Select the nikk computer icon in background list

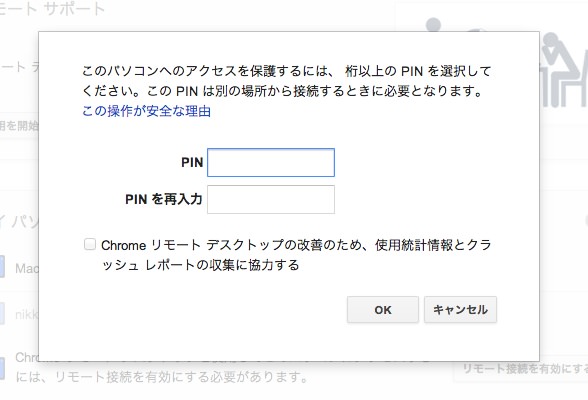(2, 313)
